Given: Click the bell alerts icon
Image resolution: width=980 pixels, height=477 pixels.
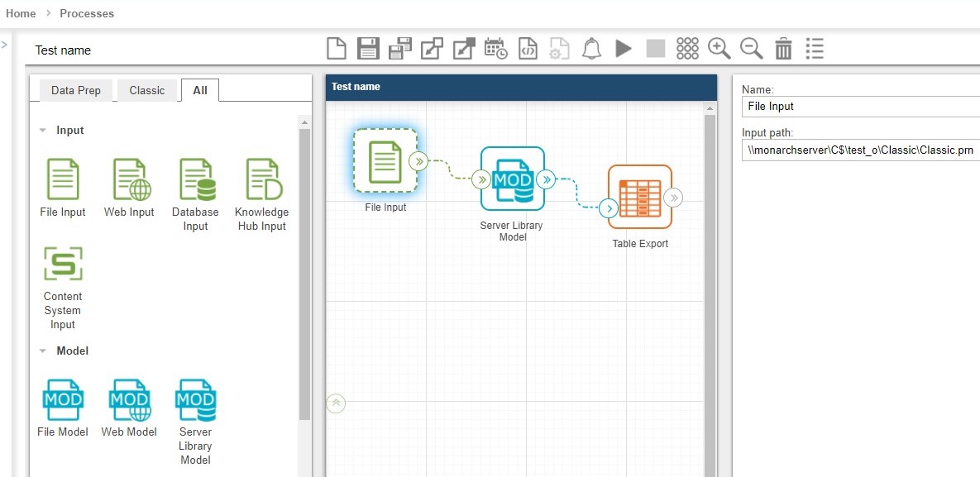Looking at the screenshot, I should (x=591, y=49).
